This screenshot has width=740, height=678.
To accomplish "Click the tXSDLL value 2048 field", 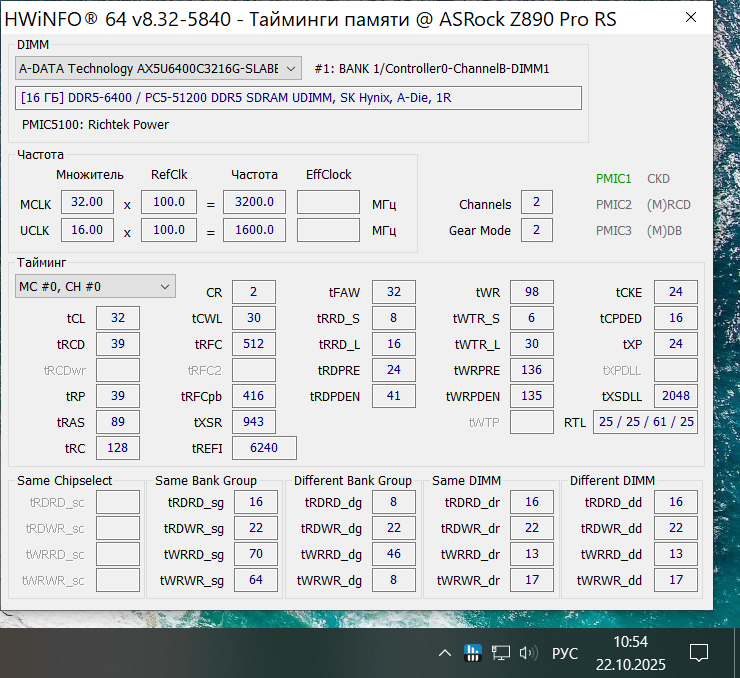I will pyautogui.click(x=676, y=396).
